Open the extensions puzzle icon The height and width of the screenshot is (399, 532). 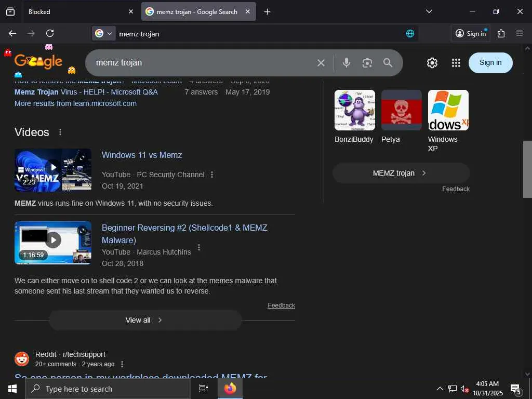(x=501, y=33)
